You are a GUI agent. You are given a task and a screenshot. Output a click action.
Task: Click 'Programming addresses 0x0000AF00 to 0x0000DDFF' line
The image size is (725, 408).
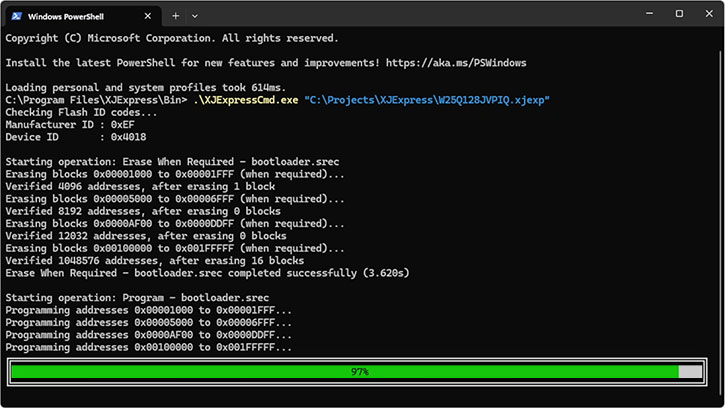click(149, 335)
